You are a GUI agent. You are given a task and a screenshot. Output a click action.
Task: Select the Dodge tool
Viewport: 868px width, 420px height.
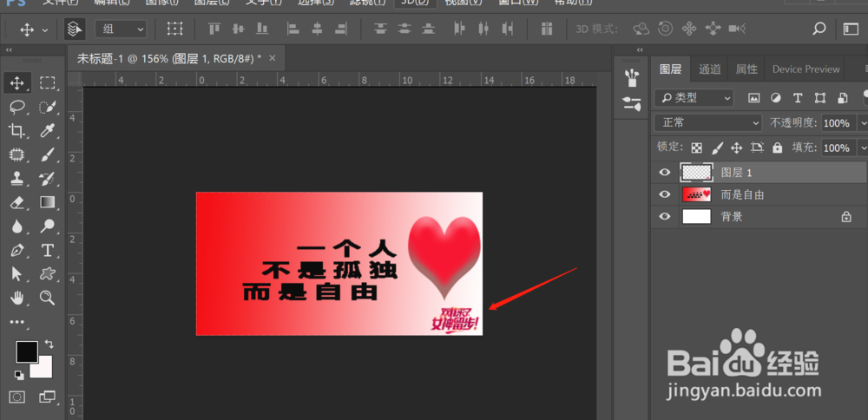pos(48,226)
